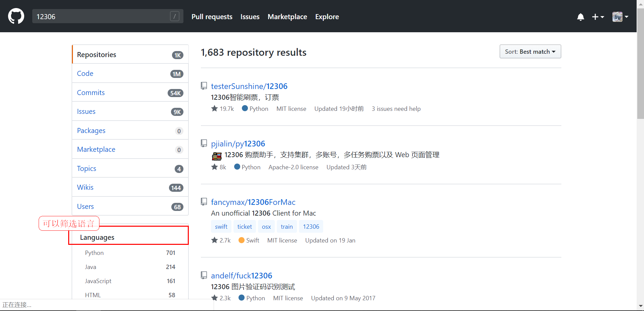
Task: Open the Sort: Best match dropdown
Action: tap(530, 51)
